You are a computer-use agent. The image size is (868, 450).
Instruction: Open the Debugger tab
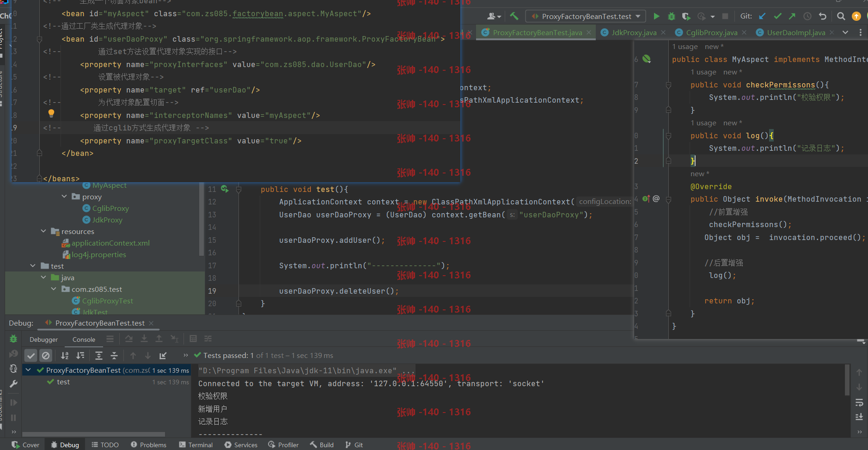44,339
